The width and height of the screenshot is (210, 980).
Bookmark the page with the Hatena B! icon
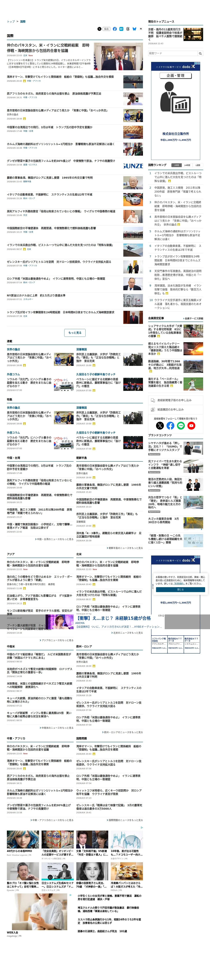(x=121, y=29)
